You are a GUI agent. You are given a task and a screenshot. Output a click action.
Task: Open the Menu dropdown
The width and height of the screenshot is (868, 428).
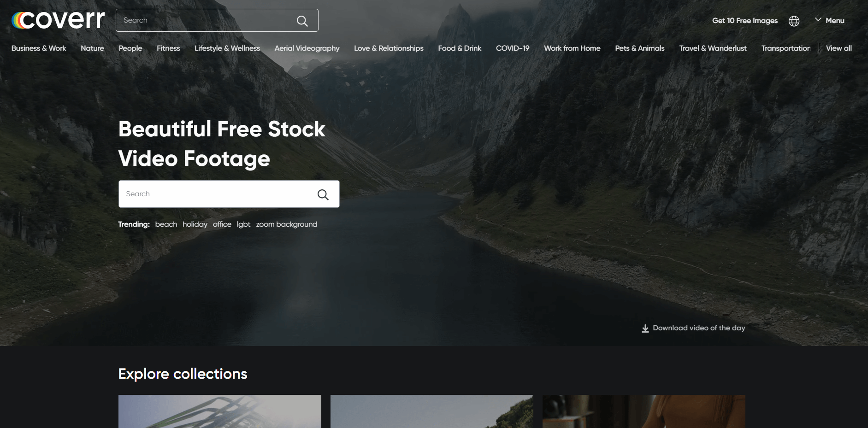point(830,20)
